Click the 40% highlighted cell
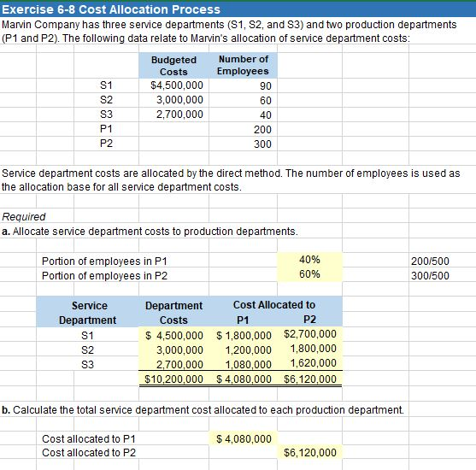 309,260
